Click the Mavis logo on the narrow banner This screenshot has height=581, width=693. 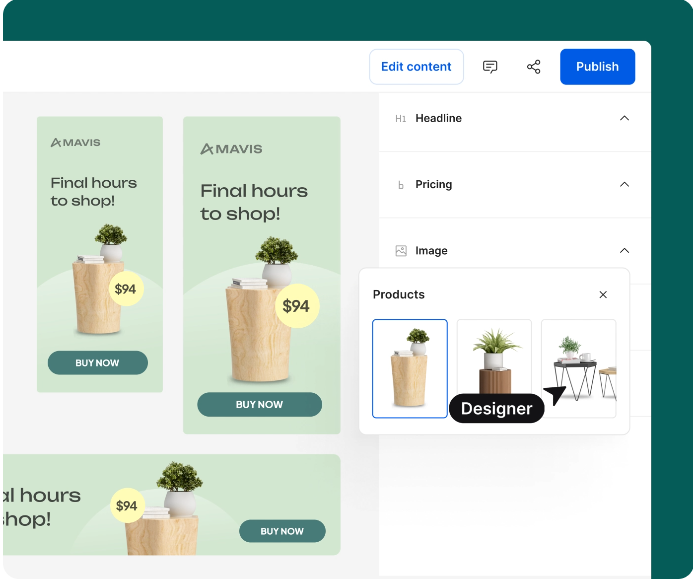click(76, 142)
